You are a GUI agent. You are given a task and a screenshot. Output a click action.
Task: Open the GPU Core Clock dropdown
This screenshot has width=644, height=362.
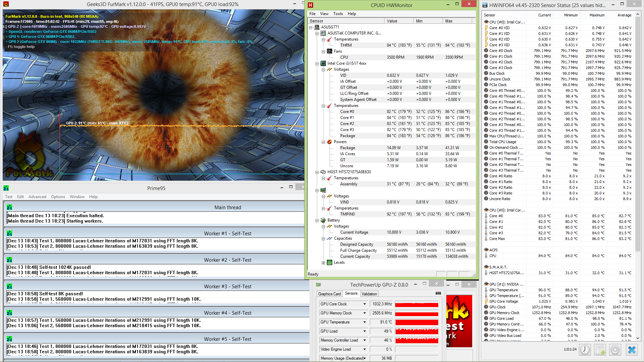pos(364,304)
